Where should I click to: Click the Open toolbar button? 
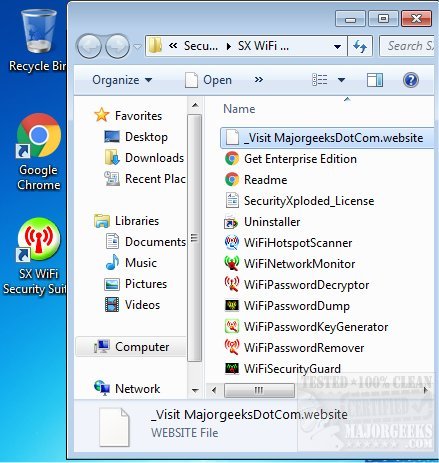[208, 80]
